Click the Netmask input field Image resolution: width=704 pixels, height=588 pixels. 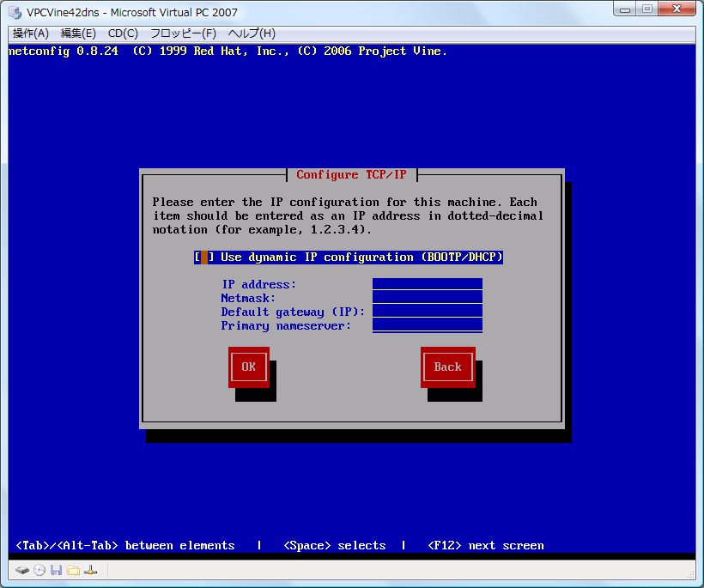pyautogui.click(x=428, y=298)
